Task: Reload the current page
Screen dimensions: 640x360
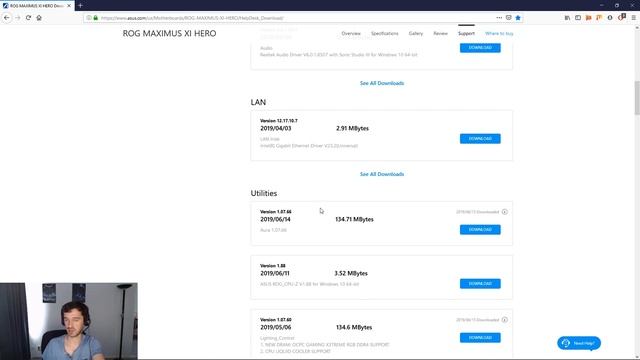Action: (x=28, y=18)
